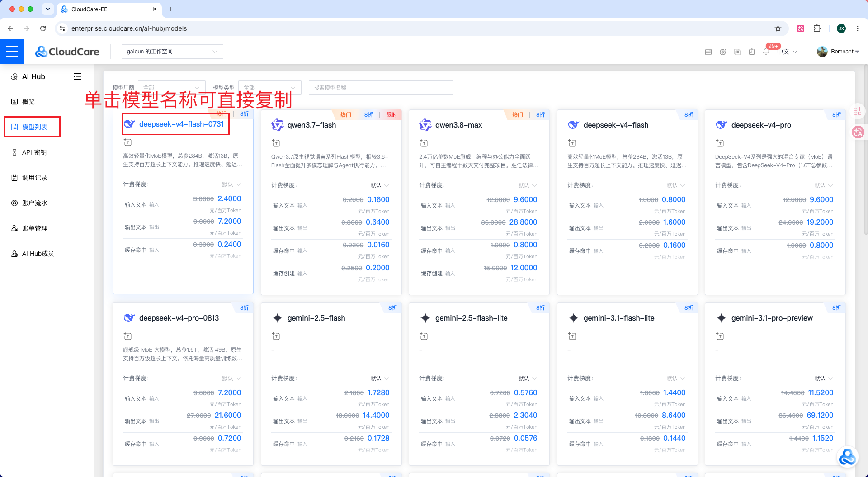The width and height of the screenshot is (868, 477).
Task: Open the blue hamburger main menu
Action: (12, 52)
